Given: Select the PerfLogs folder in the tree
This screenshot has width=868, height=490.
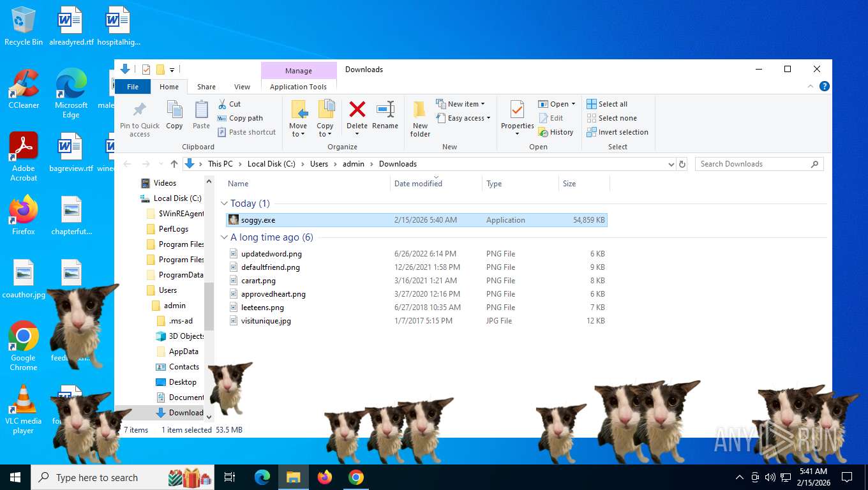Looking at the screenshot, I should [173, 229].
